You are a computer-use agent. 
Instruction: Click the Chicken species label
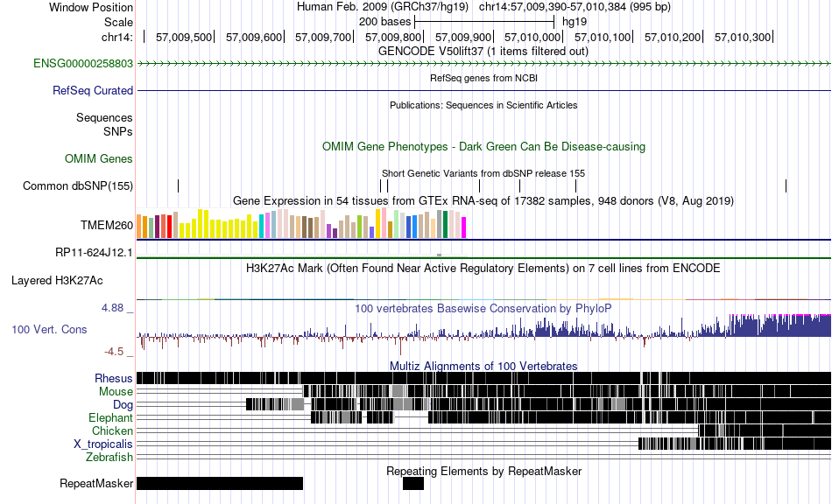pyautogui.click(x=112, y=430)
